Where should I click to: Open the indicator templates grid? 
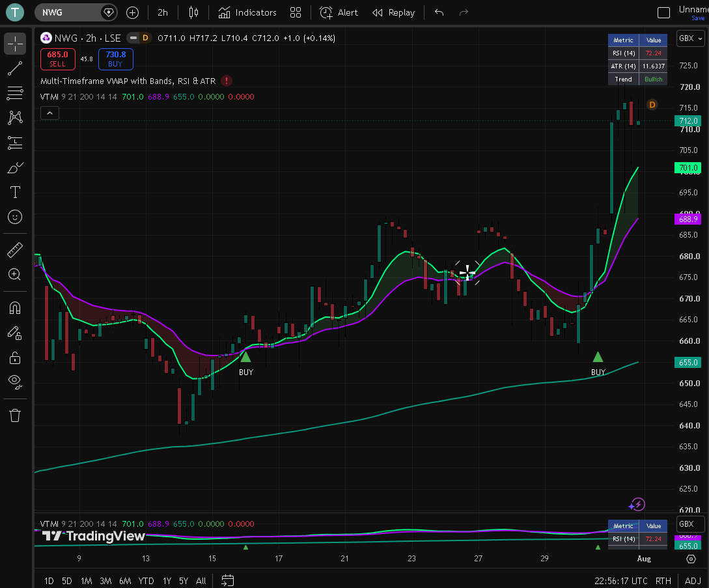[x=296, y=12]
